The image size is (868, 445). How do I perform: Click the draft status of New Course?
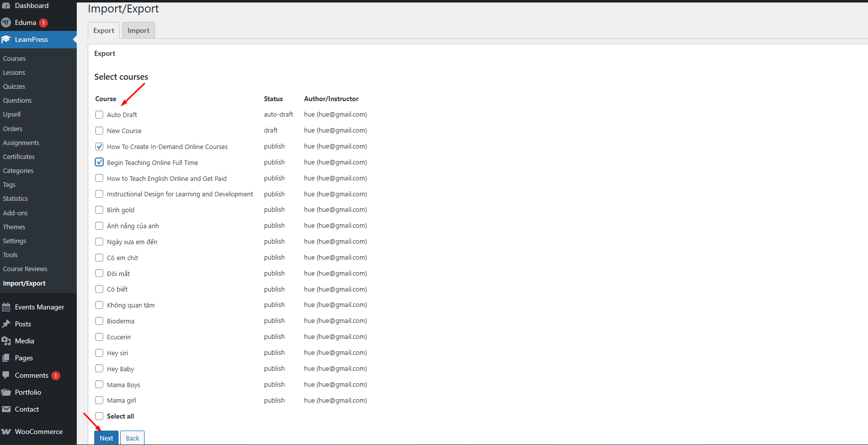point(271,130)
